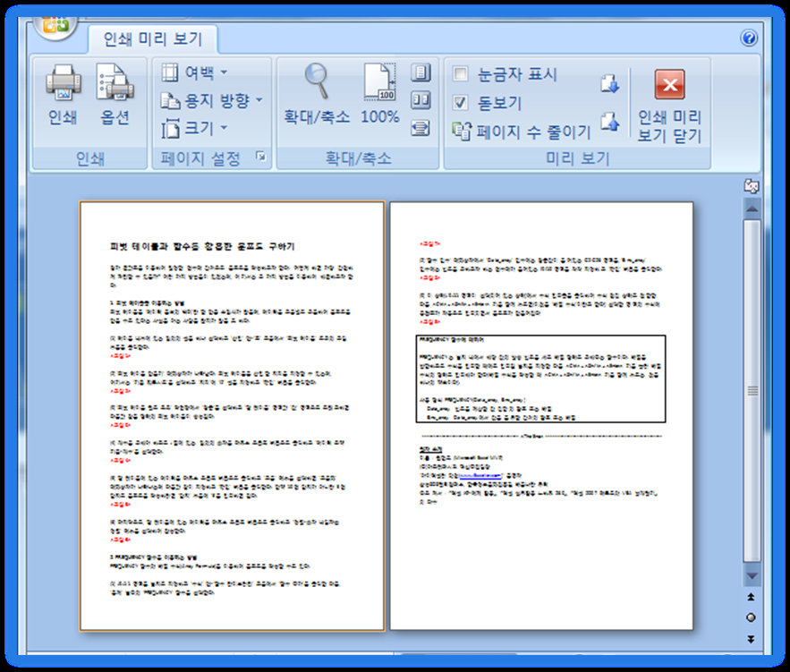Set zoom to 100%
Image resolution: width=790 pixels, height=672 pixels.
pyautogui.click(x=380, y=94)
